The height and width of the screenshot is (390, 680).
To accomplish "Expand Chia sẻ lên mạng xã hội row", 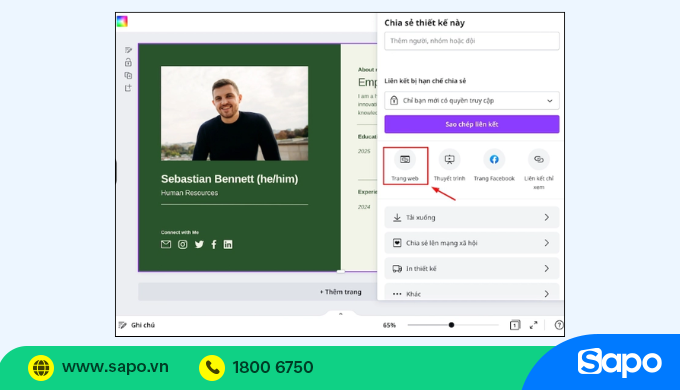I will tap(472, 243).
